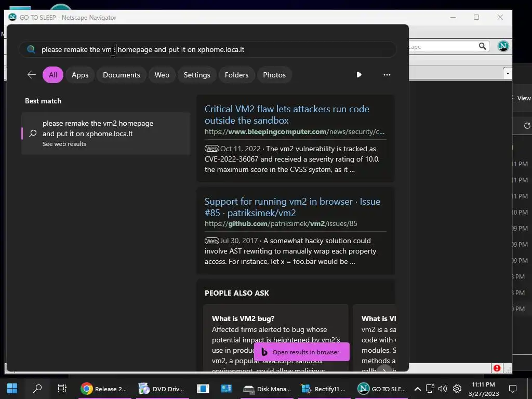Click the magnifier icon in the search box
532x399 pixels.
31,49
